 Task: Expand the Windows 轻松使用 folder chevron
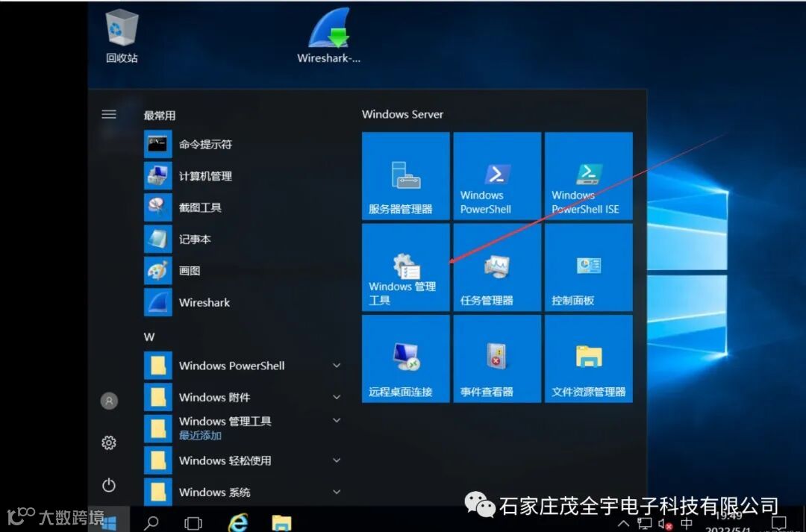point(337,460)
